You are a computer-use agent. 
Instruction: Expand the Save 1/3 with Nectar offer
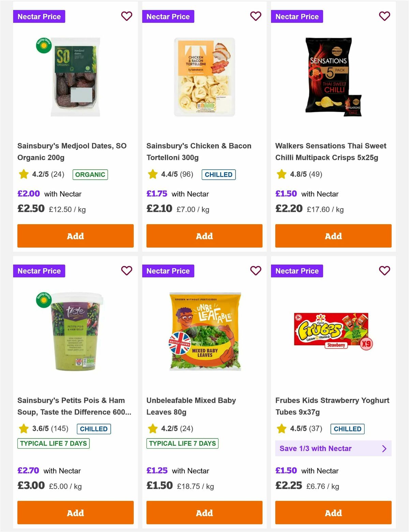tap(333, 448)
